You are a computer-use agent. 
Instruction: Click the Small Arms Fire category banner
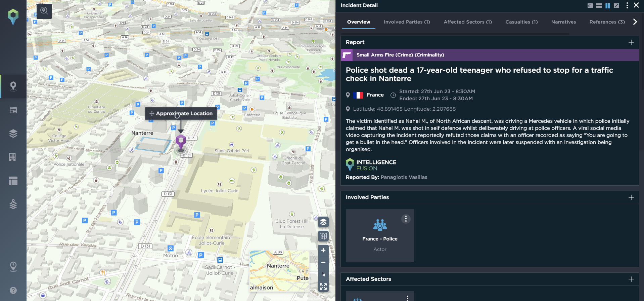coord(490,55)
